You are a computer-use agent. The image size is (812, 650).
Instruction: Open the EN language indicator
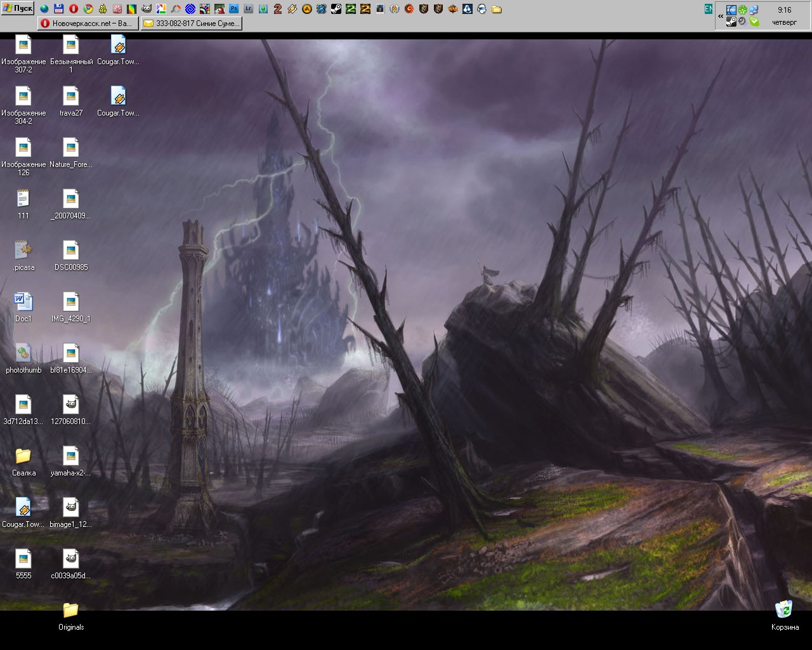point(709,9)
